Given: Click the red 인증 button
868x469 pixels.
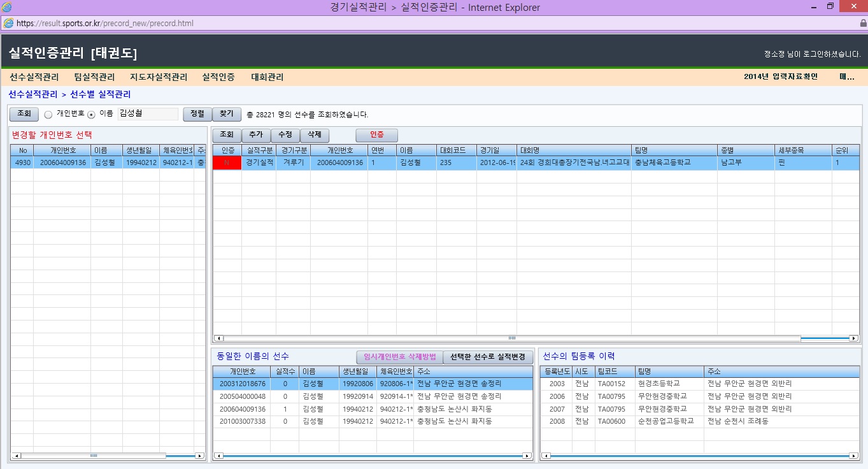Looking at the screenshot, I should (377, 135).
